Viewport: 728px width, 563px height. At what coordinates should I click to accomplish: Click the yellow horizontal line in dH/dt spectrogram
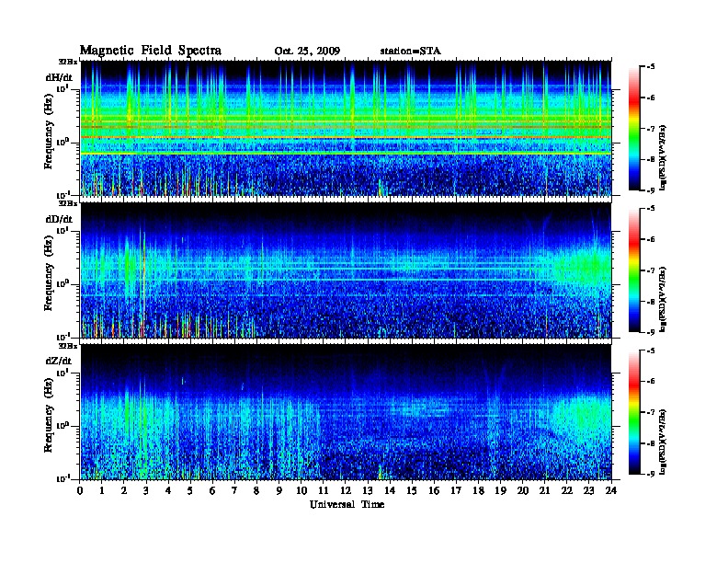[x=346, y=154]
